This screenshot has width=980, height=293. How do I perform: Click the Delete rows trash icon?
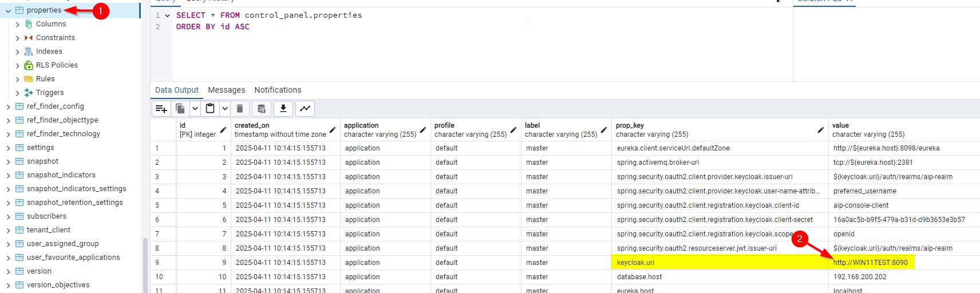240,109
